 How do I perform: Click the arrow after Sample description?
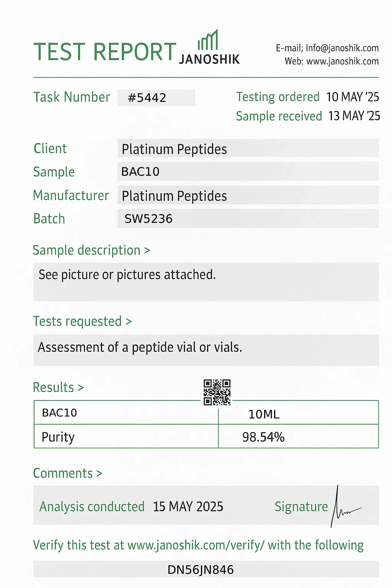point(147,251)
